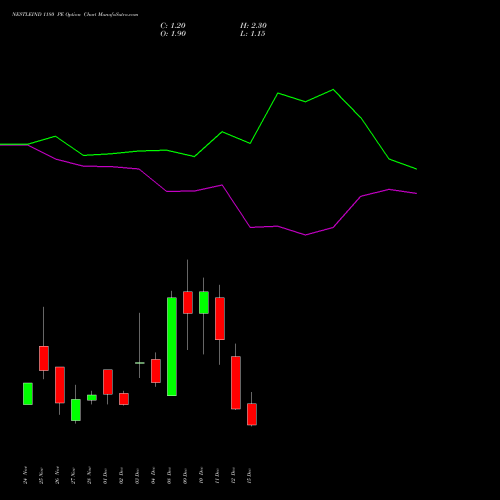
Task: Click the doji candlestick above 03 Dec
Action: [140, 363]
